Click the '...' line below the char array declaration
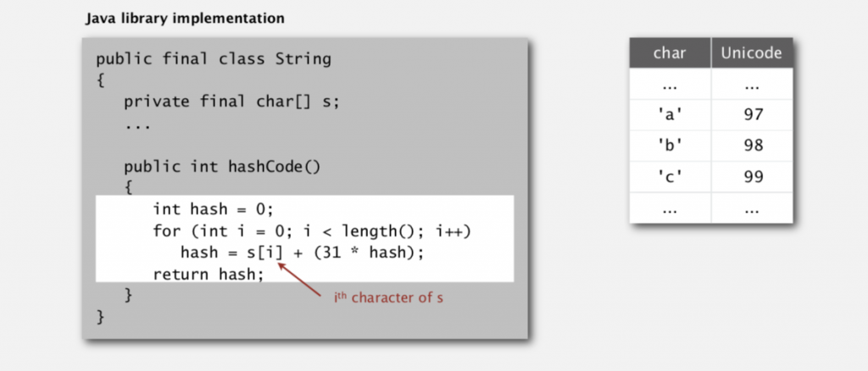 (136, 123)
